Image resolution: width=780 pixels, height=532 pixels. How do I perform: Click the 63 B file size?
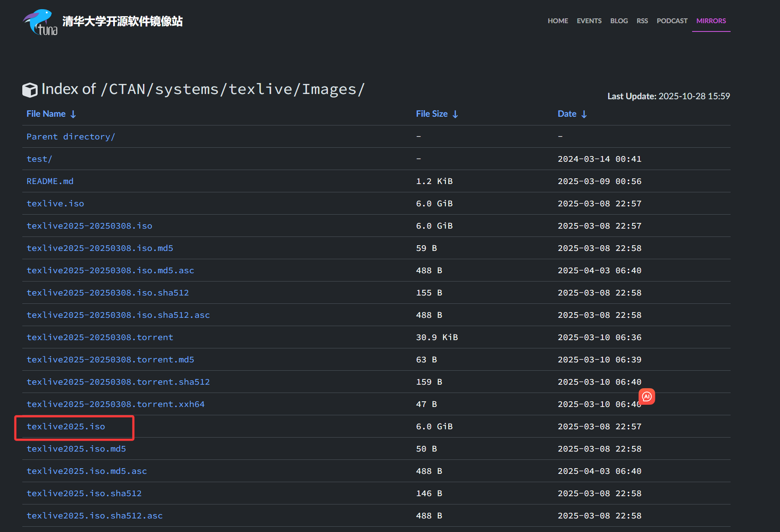[426, 360]
